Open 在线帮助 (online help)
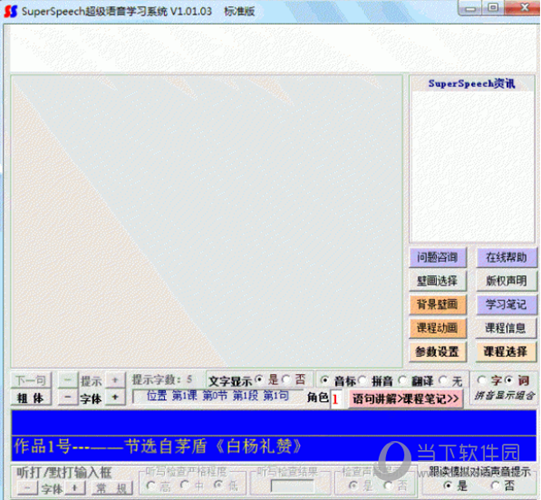The height and width of the screenshot is (500, 541). [x=506, y=257]
